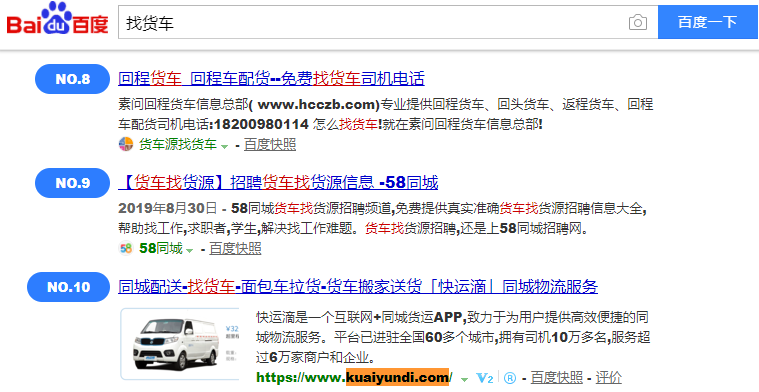This screenshot has height=392, width=759.
Task: Click the V2 credibility badge icon
Action: 485,377
